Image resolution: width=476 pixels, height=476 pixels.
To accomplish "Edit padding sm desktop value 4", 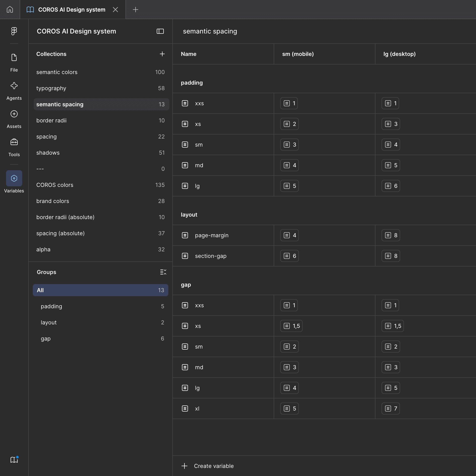I will click(391, 145).
